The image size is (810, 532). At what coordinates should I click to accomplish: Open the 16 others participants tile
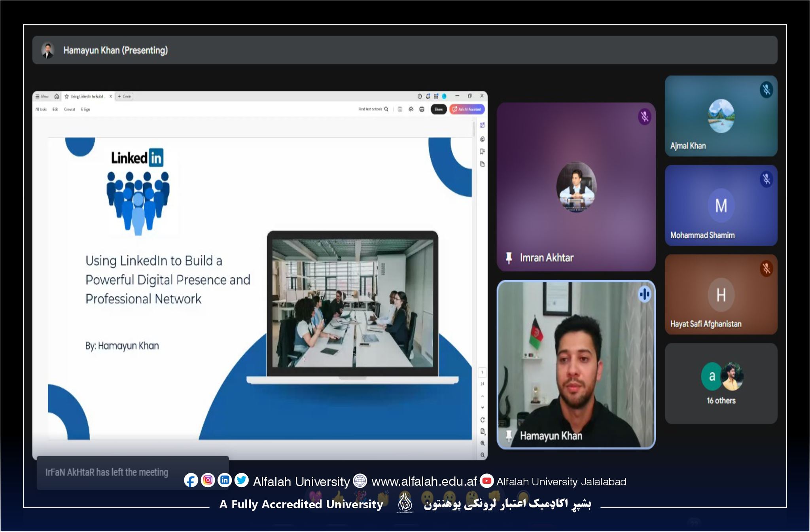point(721,383)
